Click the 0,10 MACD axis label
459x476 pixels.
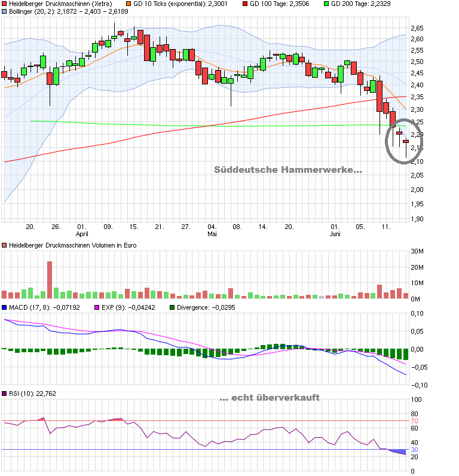tap(417, 313)
